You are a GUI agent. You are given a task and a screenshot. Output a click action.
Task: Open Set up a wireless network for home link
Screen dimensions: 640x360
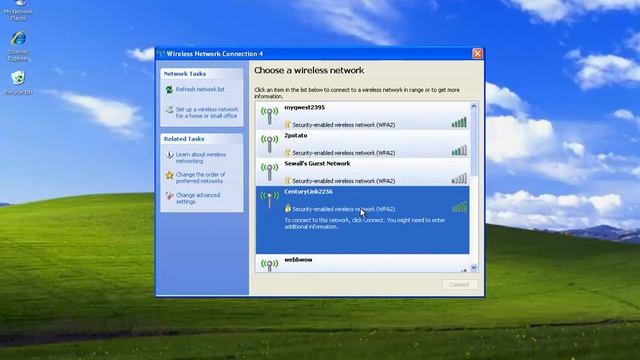pyautogui.click(x=207, y=113)
